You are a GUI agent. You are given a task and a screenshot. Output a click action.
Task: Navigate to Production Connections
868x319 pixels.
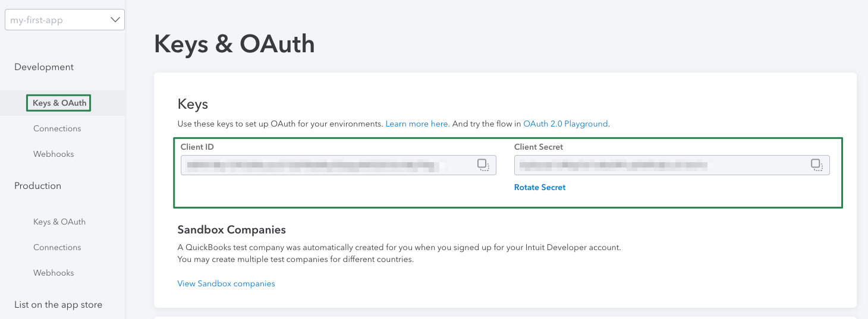(57, 248)
